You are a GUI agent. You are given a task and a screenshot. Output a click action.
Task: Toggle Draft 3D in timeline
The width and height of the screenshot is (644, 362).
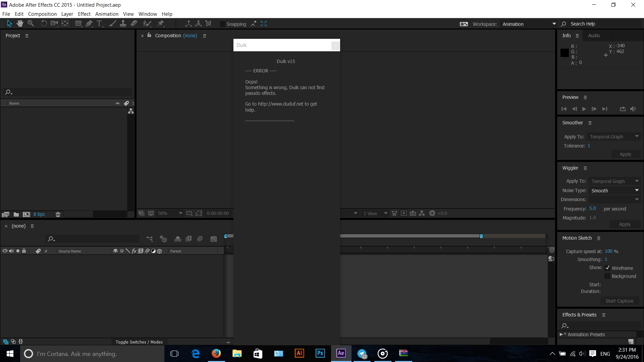tap(163, 239)
